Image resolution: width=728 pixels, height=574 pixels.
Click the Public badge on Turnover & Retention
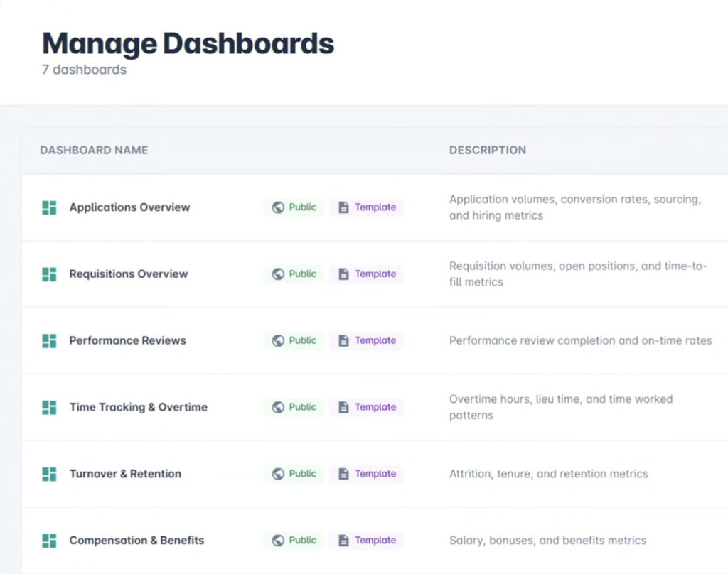click(294, 474)
